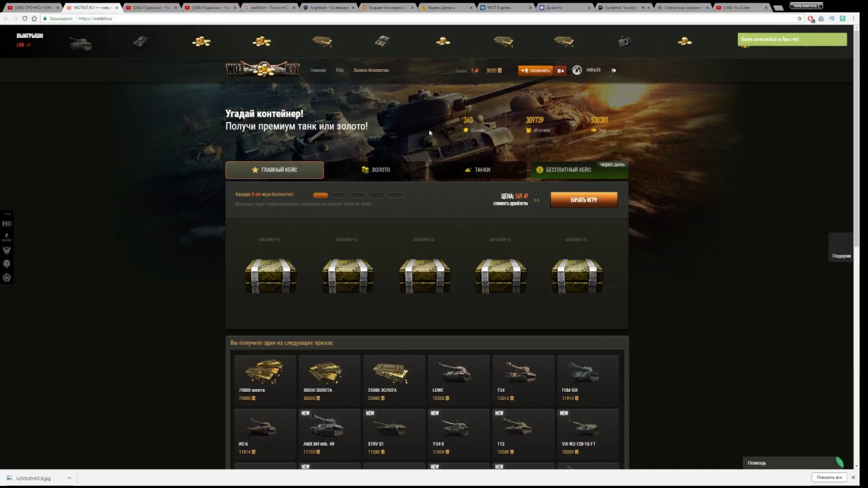Click the WOT KIT site logo
Screen dimensions: 868x488
262,69
